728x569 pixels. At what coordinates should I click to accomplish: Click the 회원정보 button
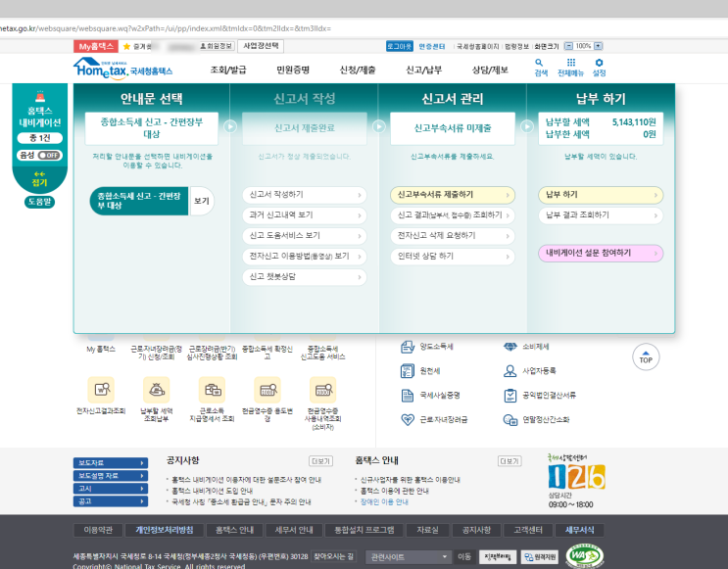click(217, 46)
